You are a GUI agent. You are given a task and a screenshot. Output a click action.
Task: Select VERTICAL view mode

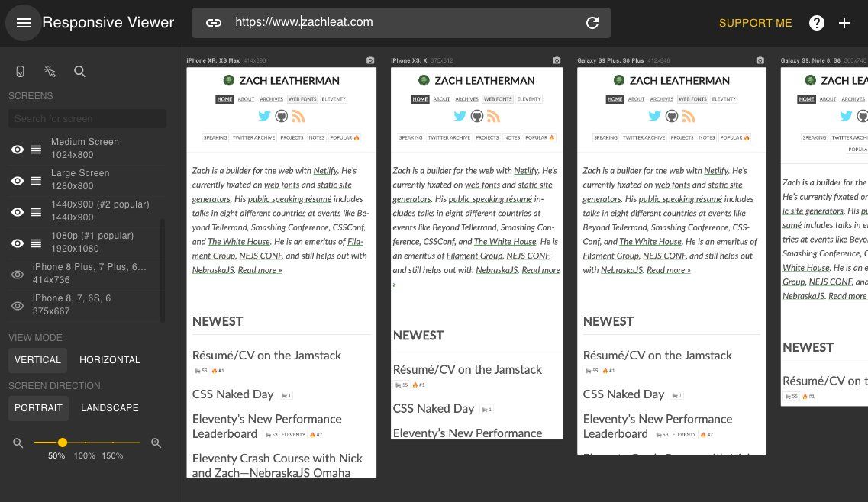[x=37, y=360]
